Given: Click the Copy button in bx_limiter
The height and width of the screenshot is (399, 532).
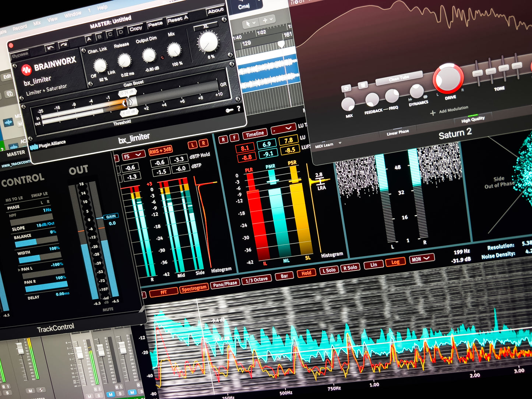Looking at the screenshot, I should 135,29.
